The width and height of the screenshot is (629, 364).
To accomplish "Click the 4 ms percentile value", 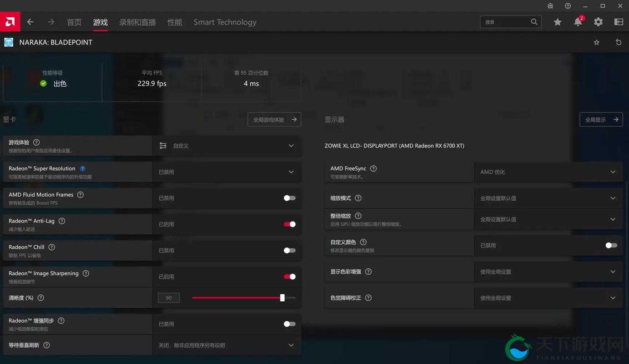I will click(251, 83).
